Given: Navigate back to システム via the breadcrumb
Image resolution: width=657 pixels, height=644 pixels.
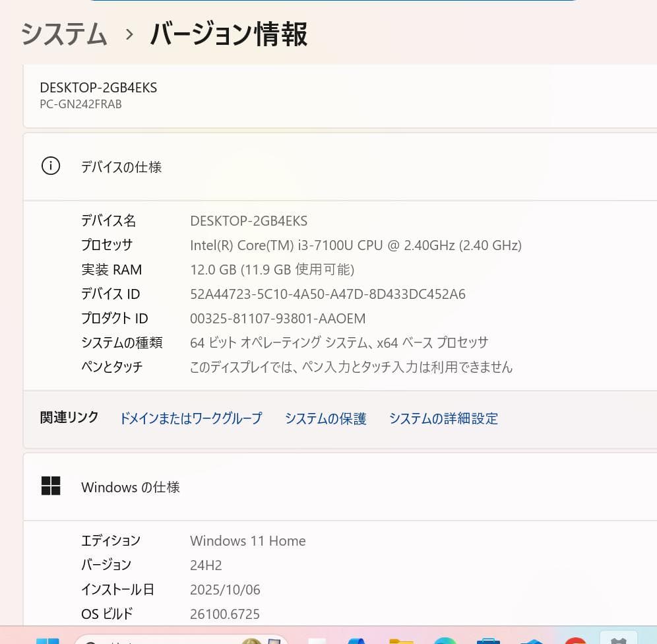Looking at the screenshot, I should pos(63,34).
